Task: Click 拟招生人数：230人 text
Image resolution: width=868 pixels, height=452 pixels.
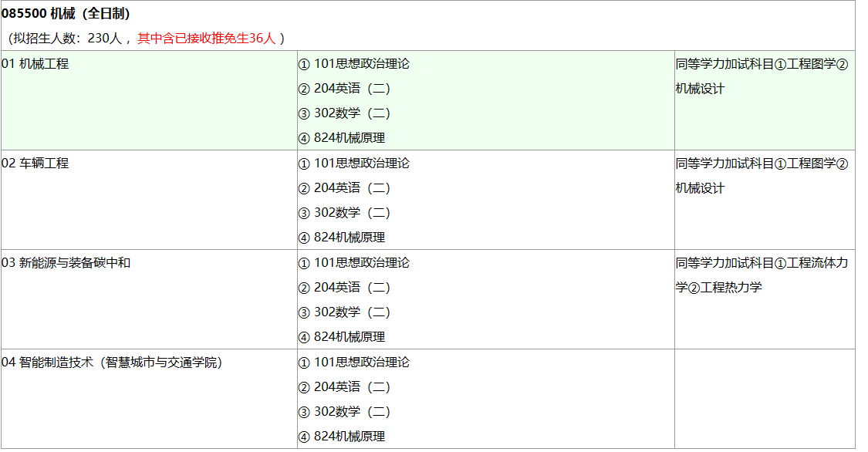Action: (x=71, y=38)
